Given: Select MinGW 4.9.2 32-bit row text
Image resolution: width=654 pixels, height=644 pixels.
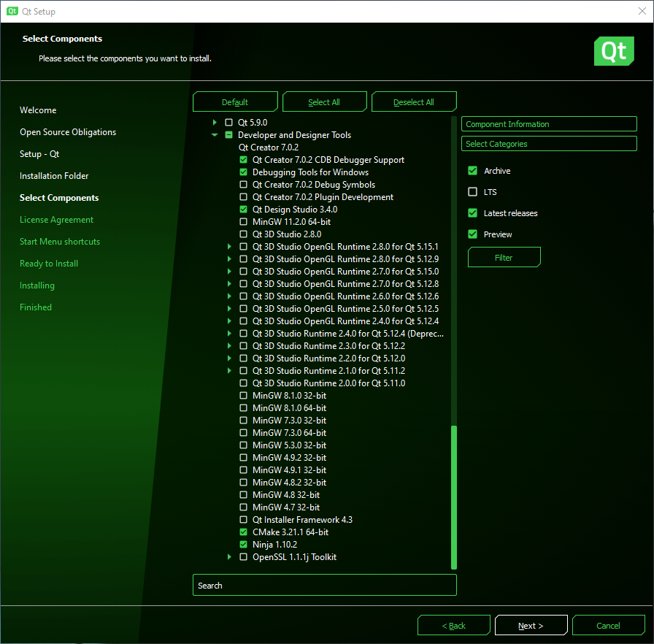Looking at the screenshot, I should click(x=290, y=458).
